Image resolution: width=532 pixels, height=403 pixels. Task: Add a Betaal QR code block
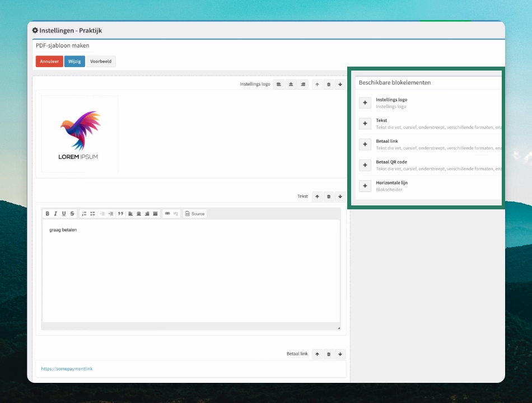click(365, 165)
